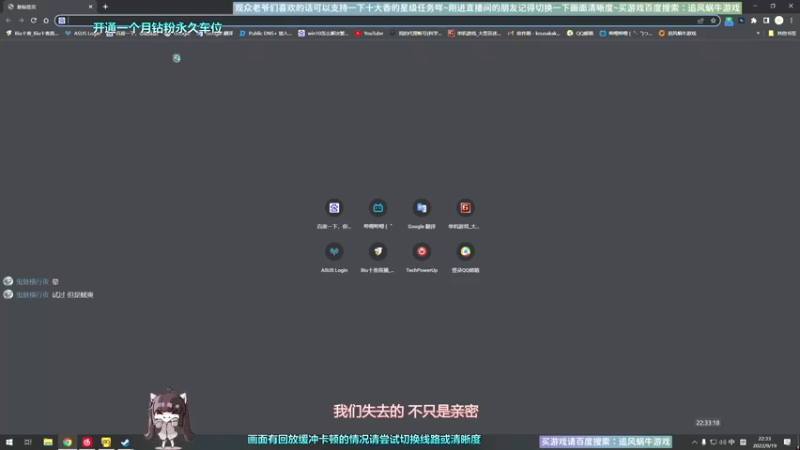
Task: Open the volume control in tray
Action: click(722, 442)
